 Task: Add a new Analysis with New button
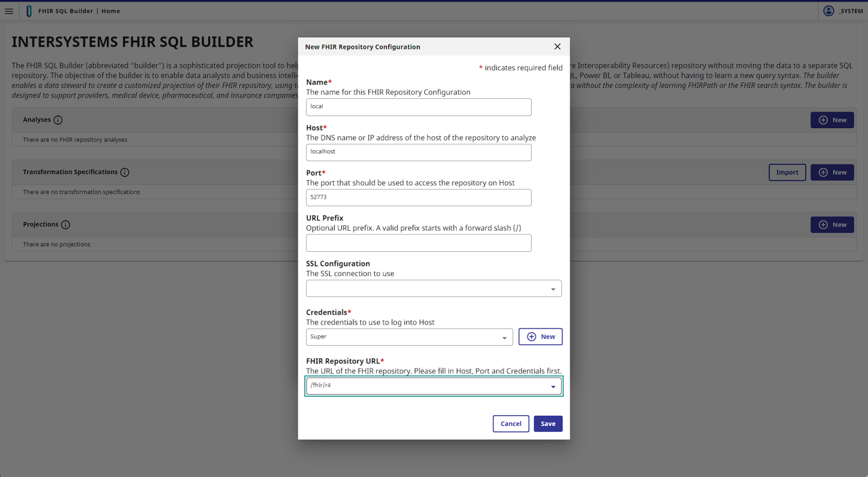(832, 120)
